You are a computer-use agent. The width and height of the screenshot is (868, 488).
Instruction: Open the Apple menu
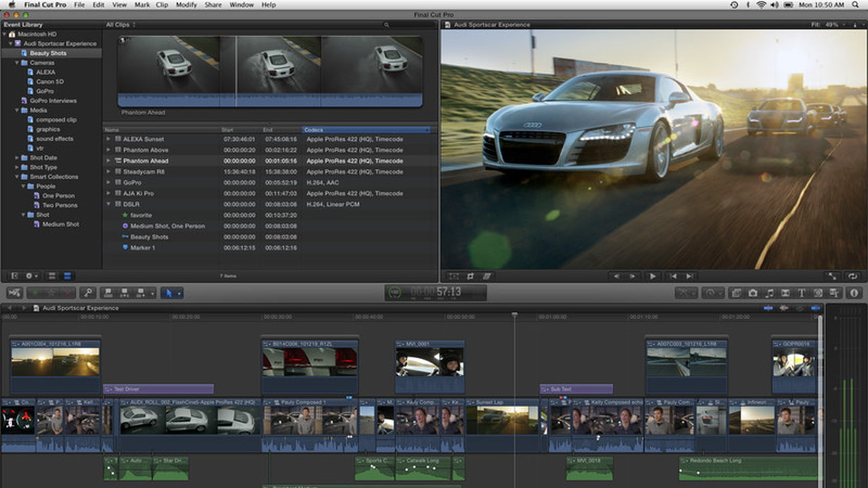coord(12,5)
